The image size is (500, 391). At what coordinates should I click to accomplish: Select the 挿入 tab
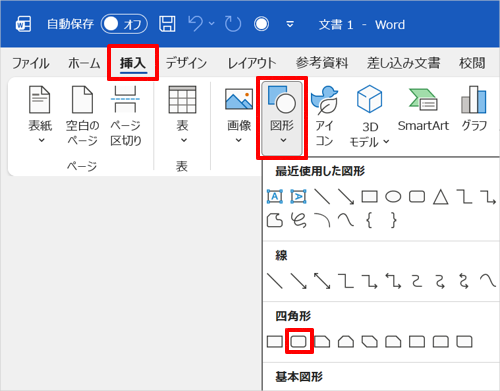tap(133, 63)
